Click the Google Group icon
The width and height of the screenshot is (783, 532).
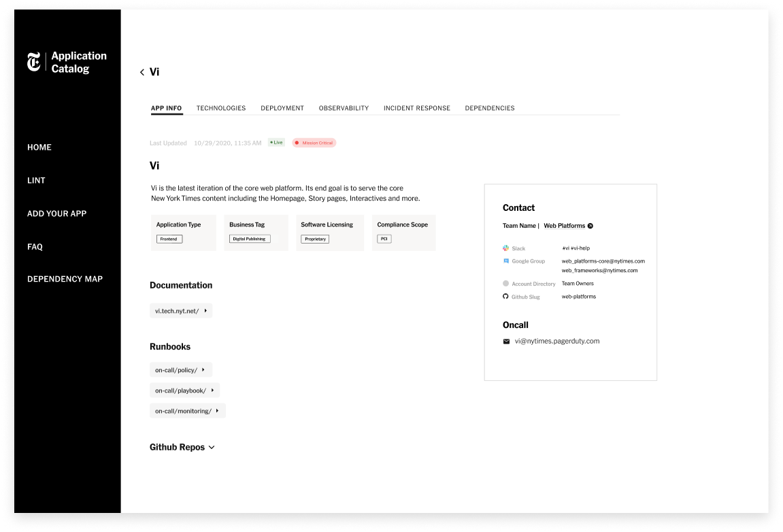coord(506,261)
